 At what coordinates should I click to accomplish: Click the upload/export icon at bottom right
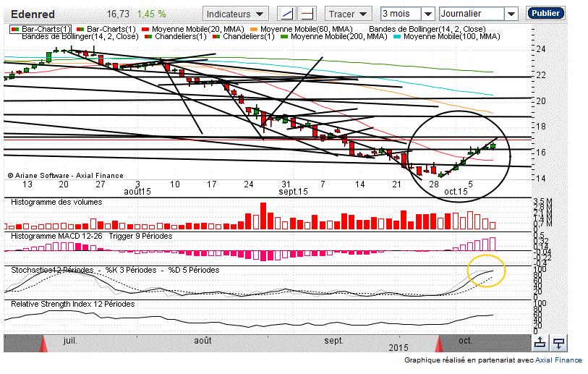tap(540, 343)
